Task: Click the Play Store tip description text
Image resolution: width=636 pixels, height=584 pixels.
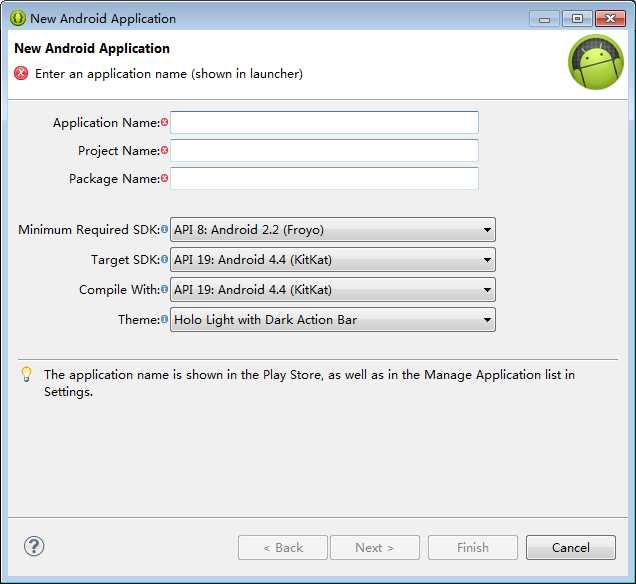Action: click(309, 383)
